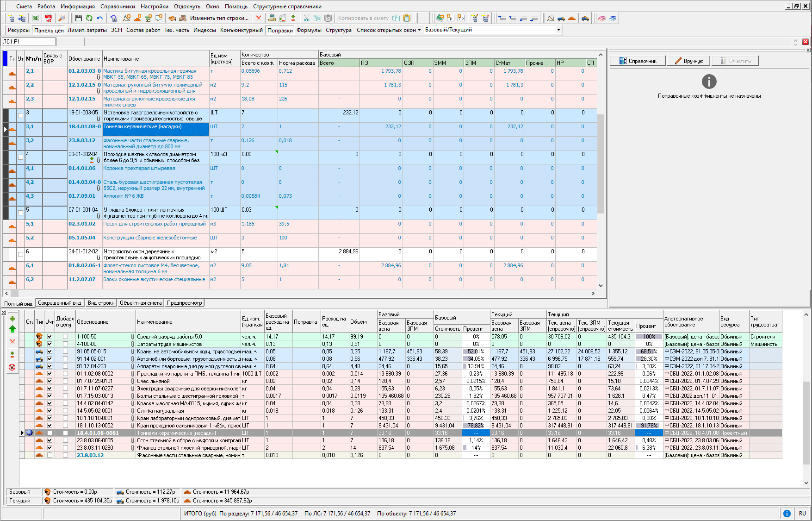The image size is (812, 521).
Task: Click the red X delete icon in the toolbar
Action: click(259, 18)
